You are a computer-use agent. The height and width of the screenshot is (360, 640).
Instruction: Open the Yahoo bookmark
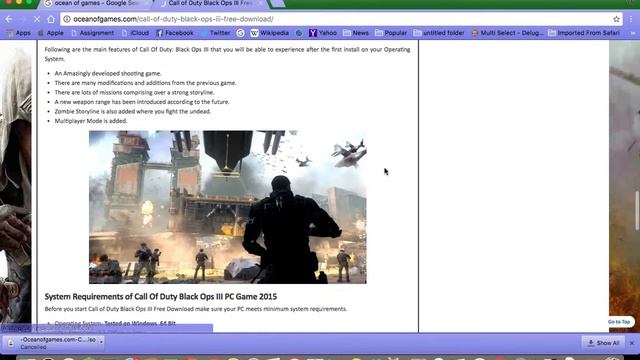click(322, 33)
